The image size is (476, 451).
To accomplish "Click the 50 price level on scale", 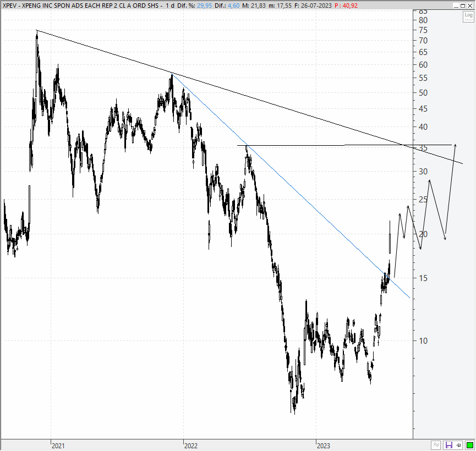I will coord(423,93).
